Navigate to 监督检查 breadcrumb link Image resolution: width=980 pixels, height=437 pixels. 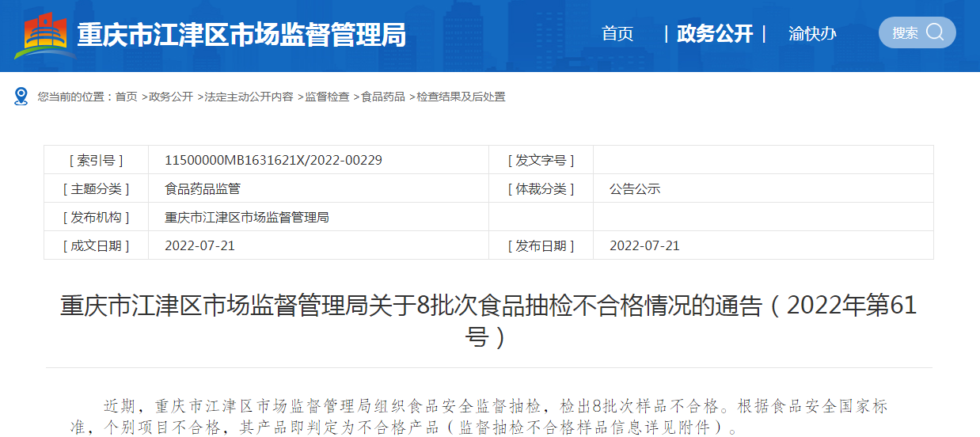pyautogui.click(x=327, y=97)
